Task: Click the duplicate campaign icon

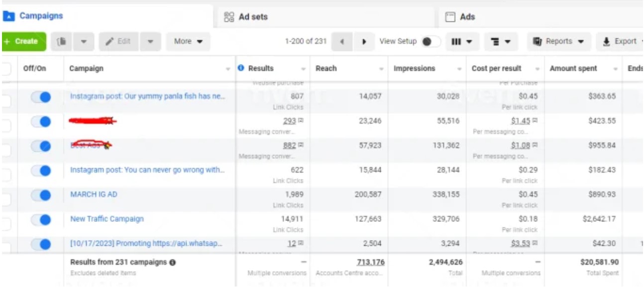Action: [x=63, y=42]
